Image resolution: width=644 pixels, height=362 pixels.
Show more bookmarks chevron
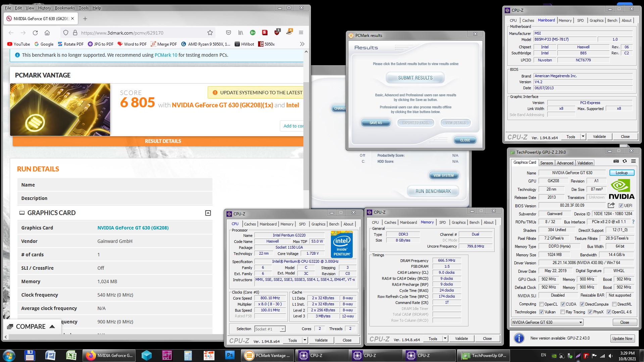coord(302,44)
